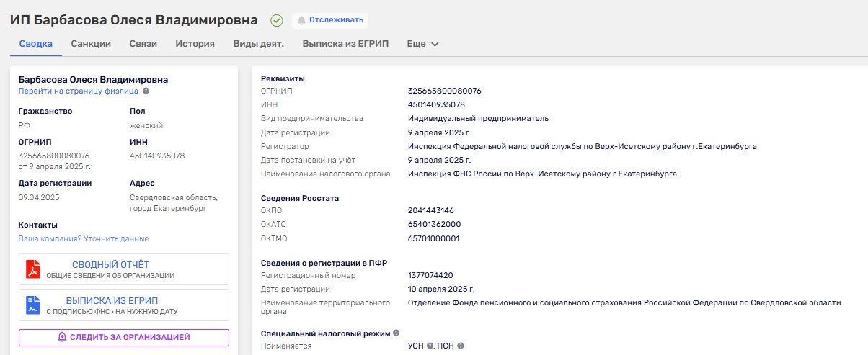
Task: Click the bell icon in Отслеживать button
Action: pos(301,20)
